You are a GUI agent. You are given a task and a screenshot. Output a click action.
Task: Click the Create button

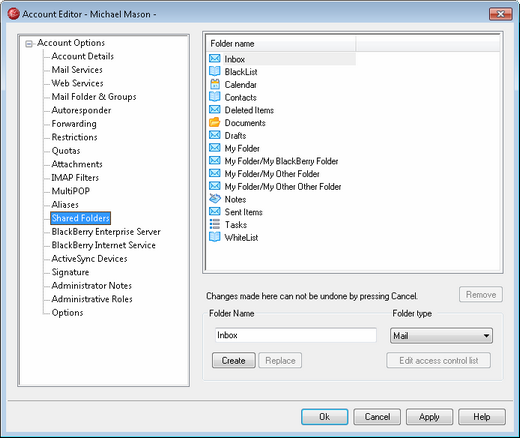tap(234, 360)
